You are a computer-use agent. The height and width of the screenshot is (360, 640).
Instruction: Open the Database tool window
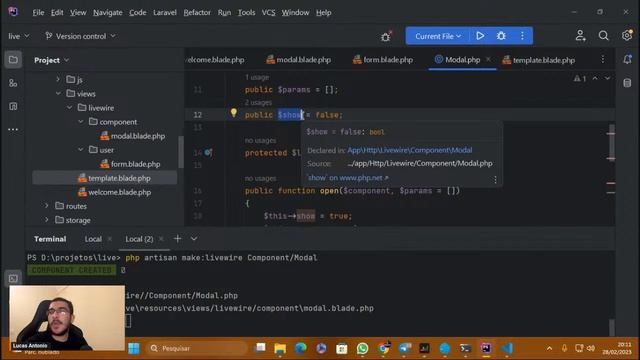pos(627,83)
